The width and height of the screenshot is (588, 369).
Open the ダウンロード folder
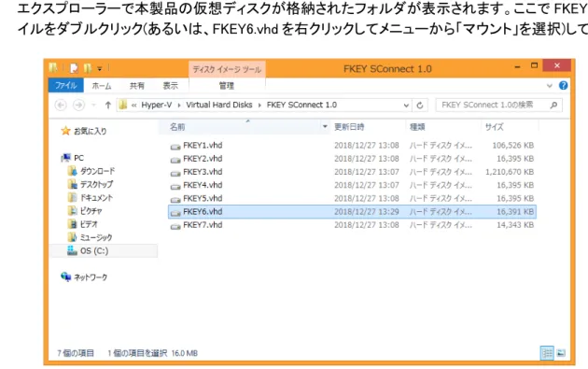click(97, 171)
